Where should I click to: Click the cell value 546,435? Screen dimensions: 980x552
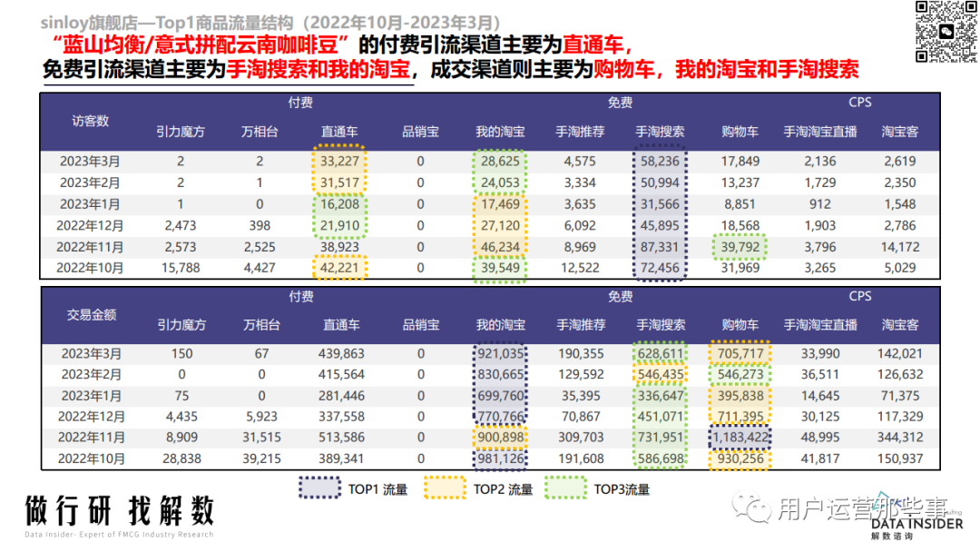661,374
